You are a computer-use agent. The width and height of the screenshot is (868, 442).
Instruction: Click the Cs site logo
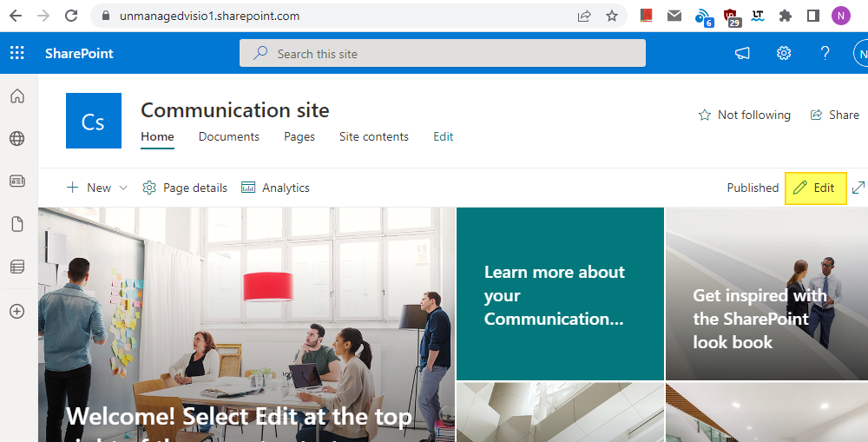94,121
